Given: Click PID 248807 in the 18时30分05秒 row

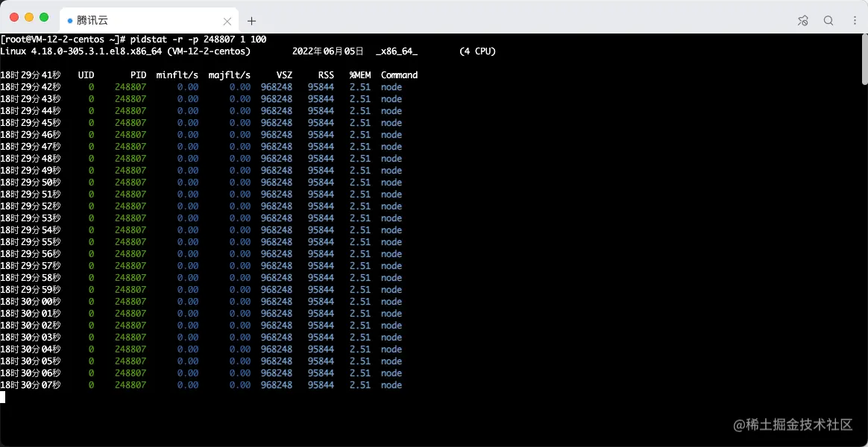Looking at the screenshot, I should (130, 361).
